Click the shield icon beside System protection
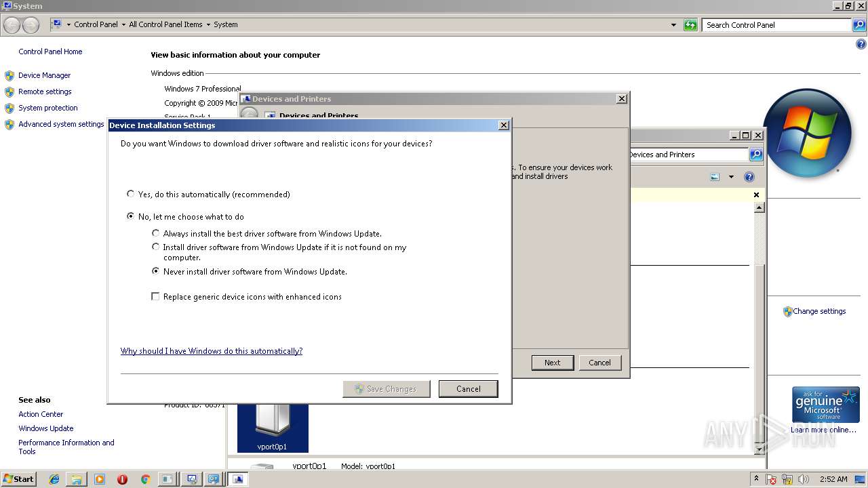The width and height of the screenshot is (868, 488). coord(9,108)
